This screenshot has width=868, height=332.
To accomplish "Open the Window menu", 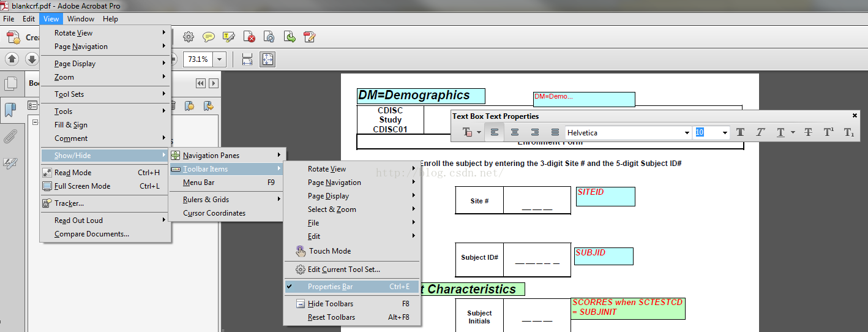I will (81, 19).
